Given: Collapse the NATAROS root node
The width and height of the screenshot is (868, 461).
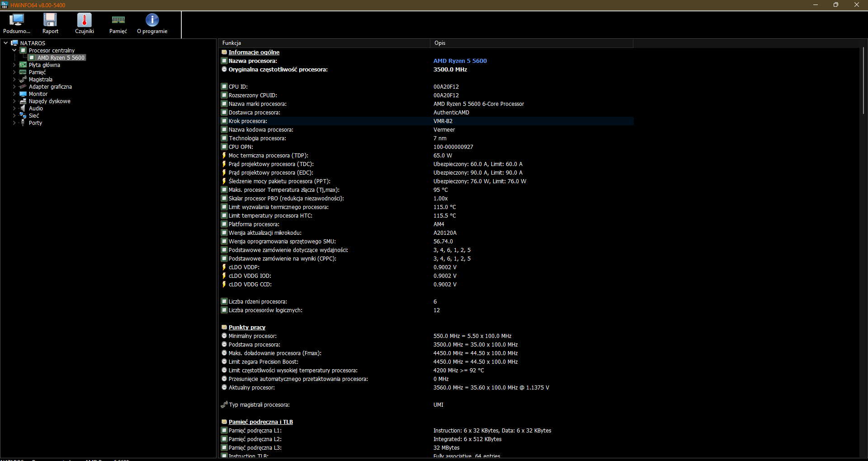Looking at the screenshot, I should click(x=5, y=43).
